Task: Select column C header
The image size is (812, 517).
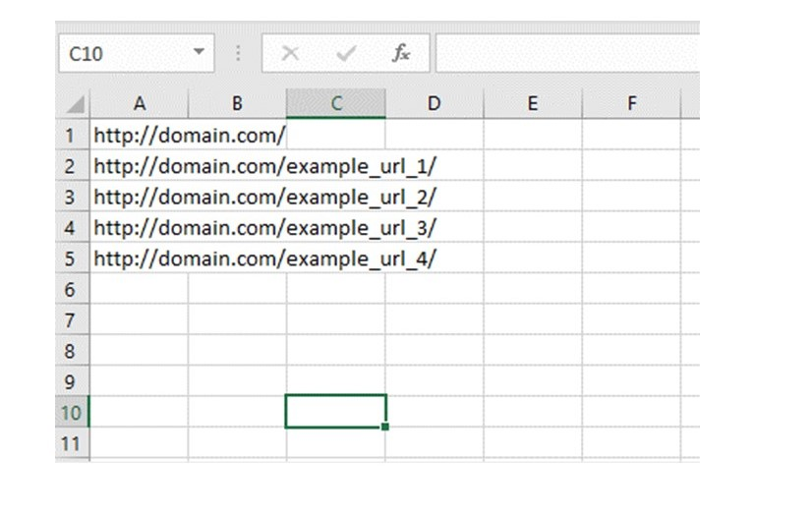Action: pos(336,103)
